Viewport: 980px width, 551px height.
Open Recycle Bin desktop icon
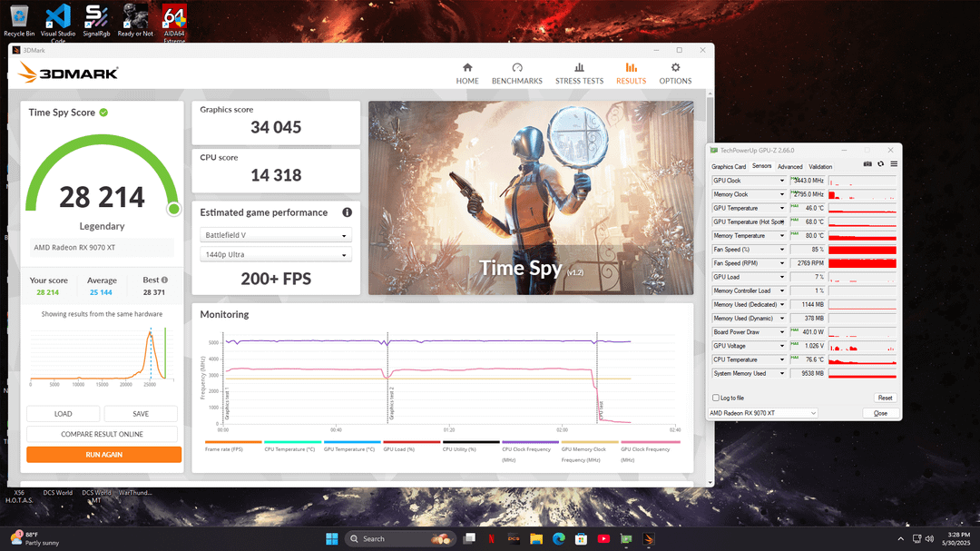(x=19, y=20)
